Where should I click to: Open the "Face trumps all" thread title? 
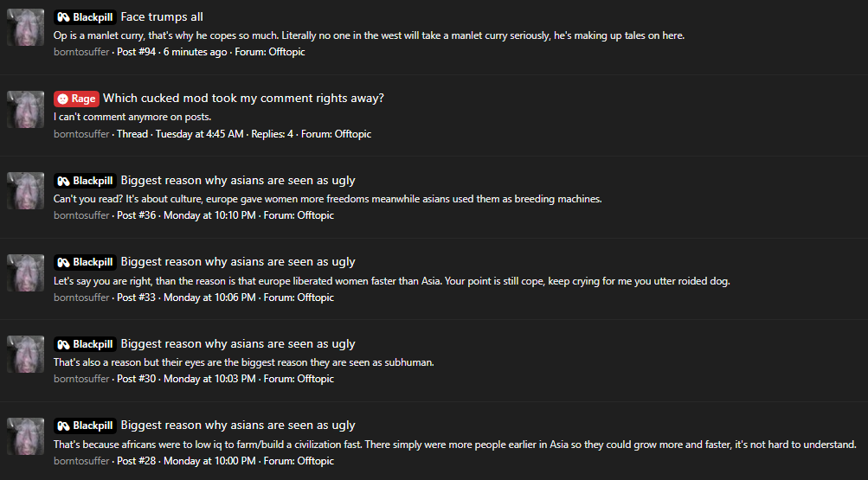pyautogui.click(x=162, y=17)
